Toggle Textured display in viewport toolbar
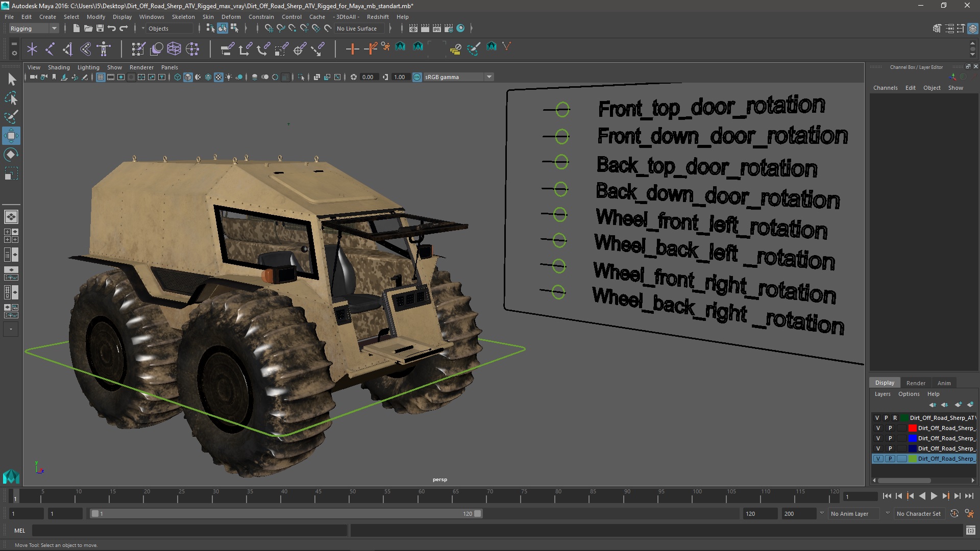The image size is (980, 551). pos(218,77)
